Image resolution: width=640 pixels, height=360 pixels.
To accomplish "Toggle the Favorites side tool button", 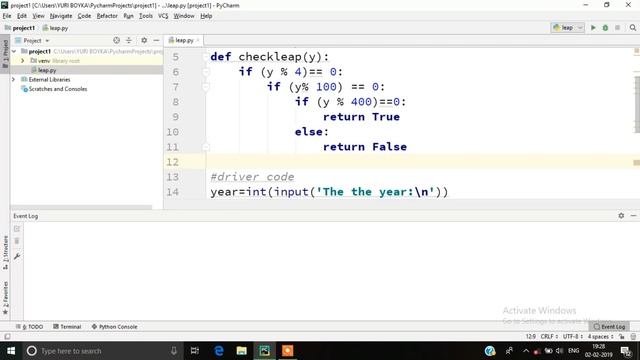I will coord(5,298).
